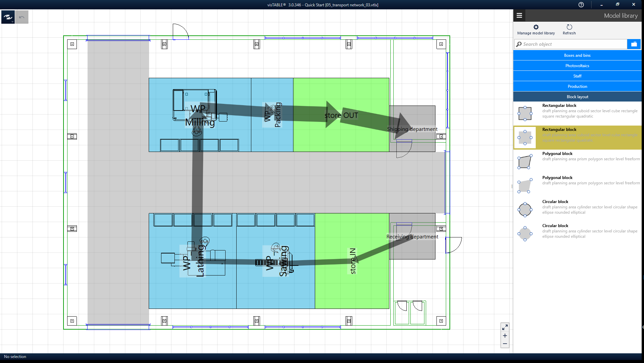This screenshot has width=644, height=363.
Task: Click in the Search object field
Action: [x=571, y=44]
